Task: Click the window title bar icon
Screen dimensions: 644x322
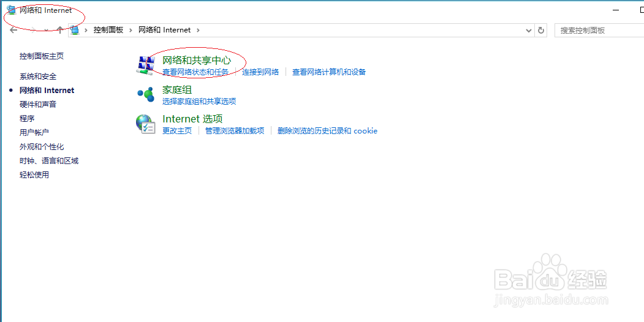Action: click(x=12, y=10)
